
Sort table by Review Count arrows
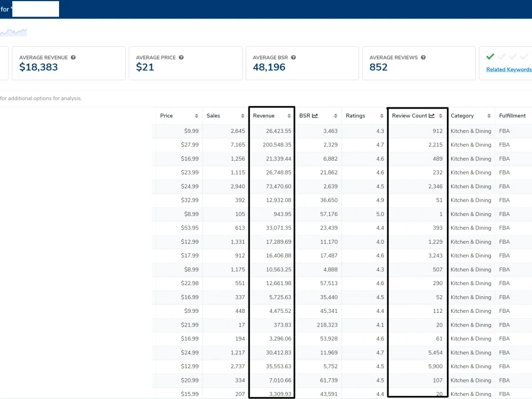click(x=440, y=116)
